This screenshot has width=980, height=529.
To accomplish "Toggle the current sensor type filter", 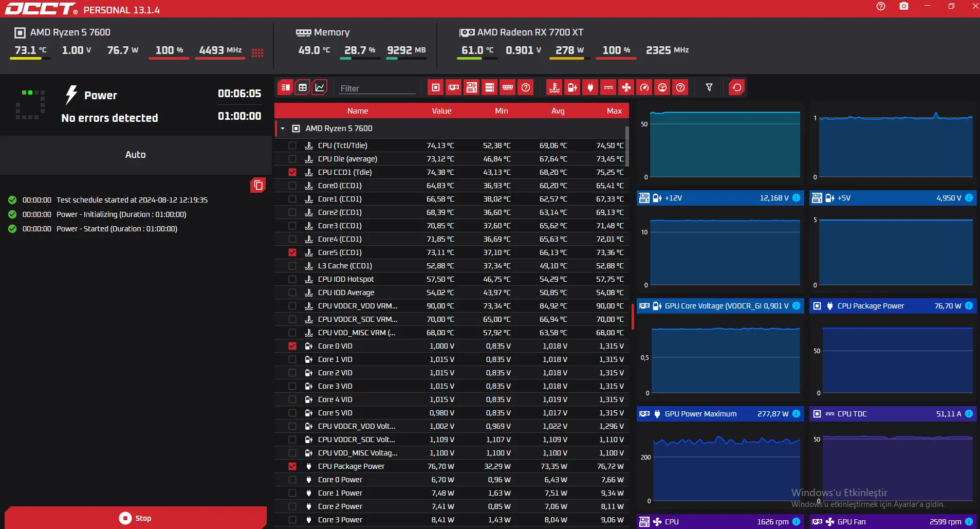I will pos(608,87).
